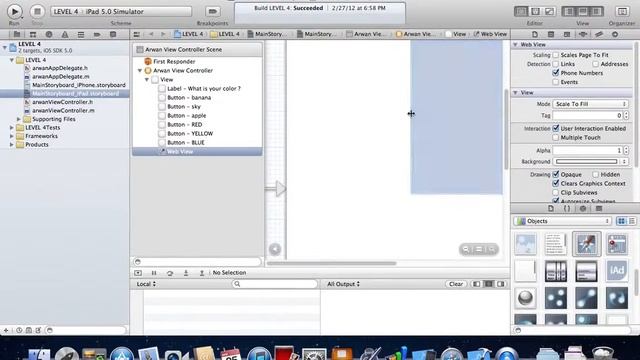Open the All Output dropdown
Screen dimensions: 640x360
coord(343,284)
